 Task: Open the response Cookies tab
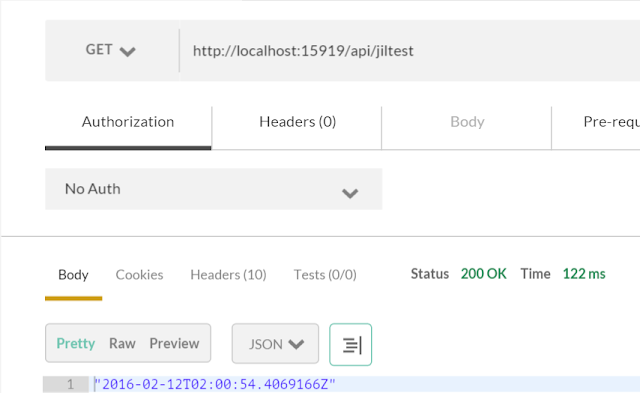[139, 275]
